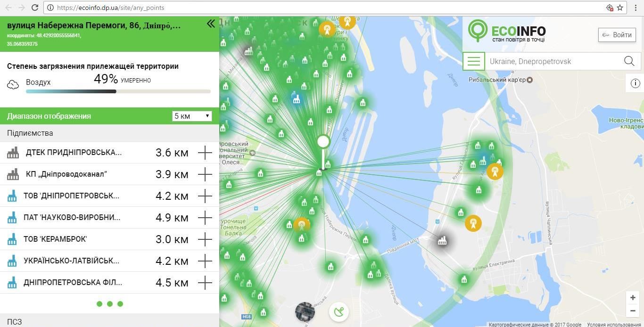Click the ECOINFO logo
The height and width of the screenshot is (327, 644).
[x=507, y=31]
